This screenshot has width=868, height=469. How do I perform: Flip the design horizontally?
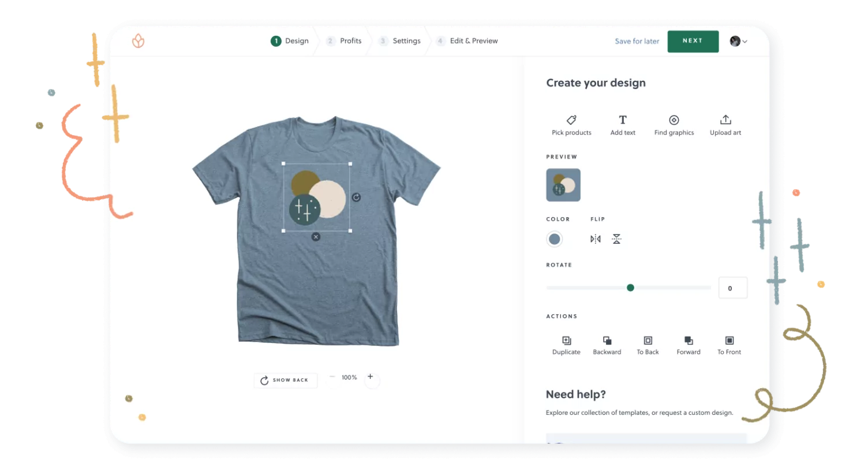point(596,239)
